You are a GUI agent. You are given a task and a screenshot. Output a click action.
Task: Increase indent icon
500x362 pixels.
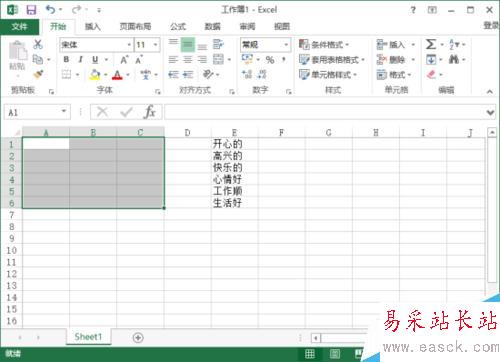188,74
